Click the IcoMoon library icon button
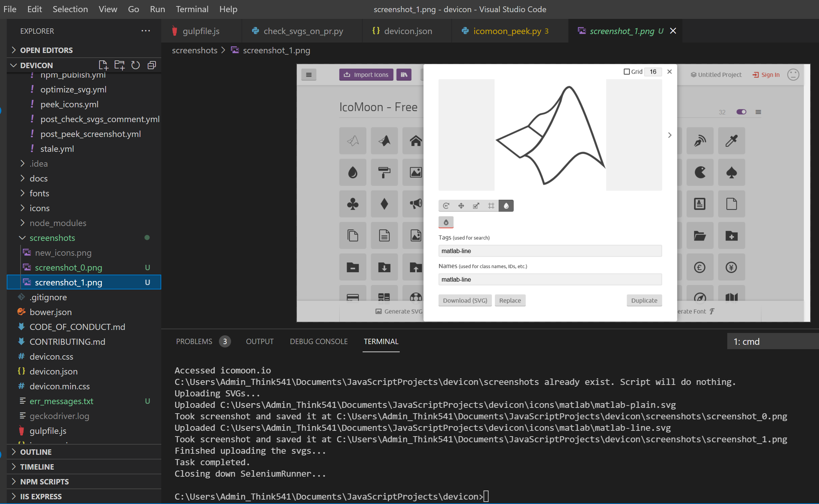The height and width of the screenshot is (504, 819). pyautogui.click(x=404, y=75)
